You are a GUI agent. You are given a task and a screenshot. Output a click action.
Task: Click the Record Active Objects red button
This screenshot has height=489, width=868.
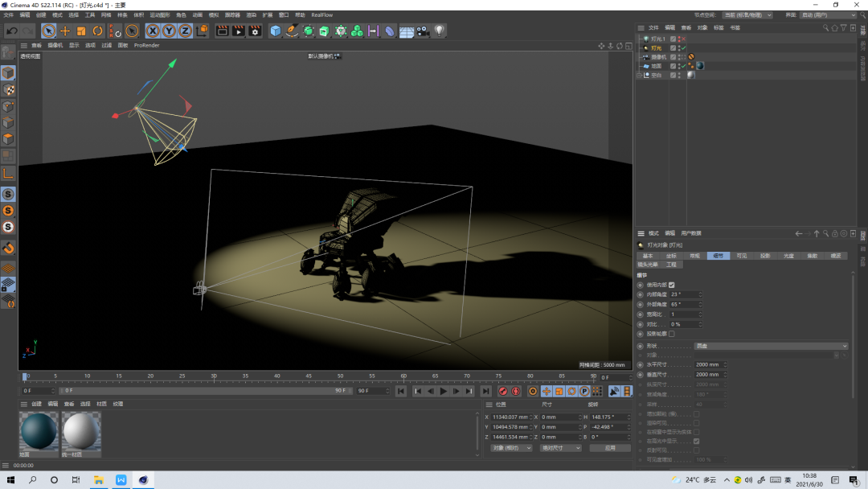[502, 391]
